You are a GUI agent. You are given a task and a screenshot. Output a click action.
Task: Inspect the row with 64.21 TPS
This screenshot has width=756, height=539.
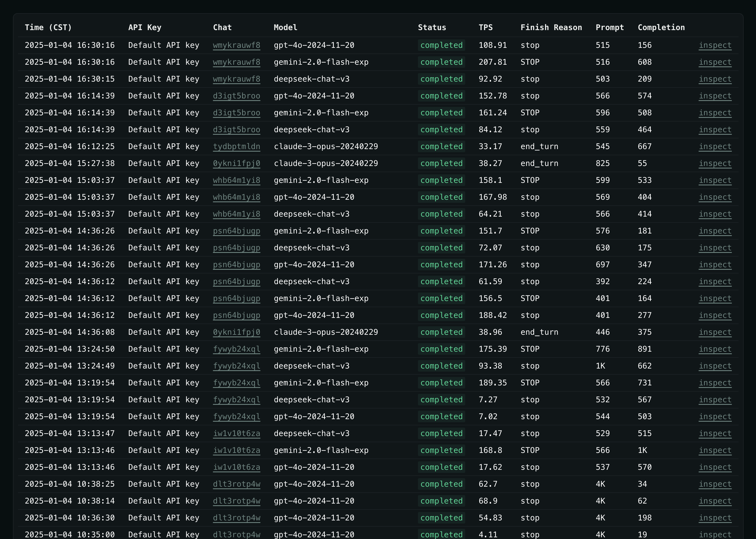tap(715, 214)
